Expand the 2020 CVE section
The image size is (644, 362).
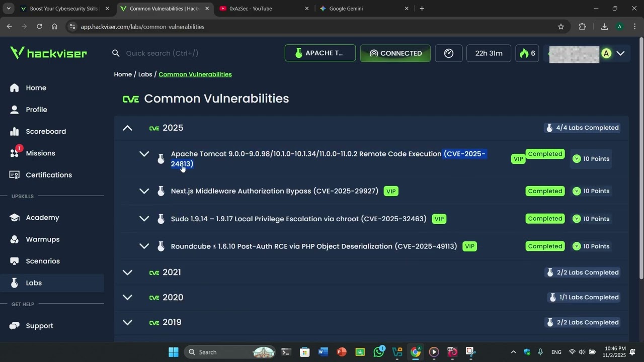[127, 297]
